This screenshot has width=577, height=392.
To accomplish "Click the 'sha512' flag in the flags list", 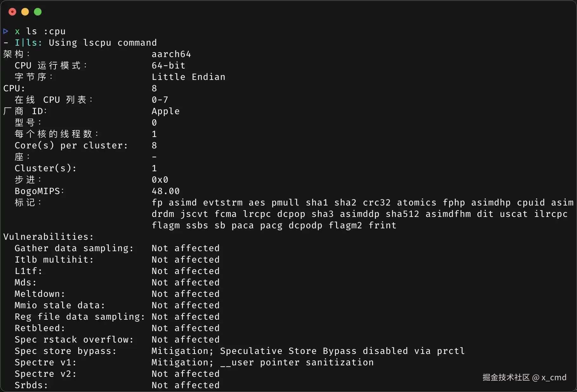I will pyautogui.click(x=402, y=214).
